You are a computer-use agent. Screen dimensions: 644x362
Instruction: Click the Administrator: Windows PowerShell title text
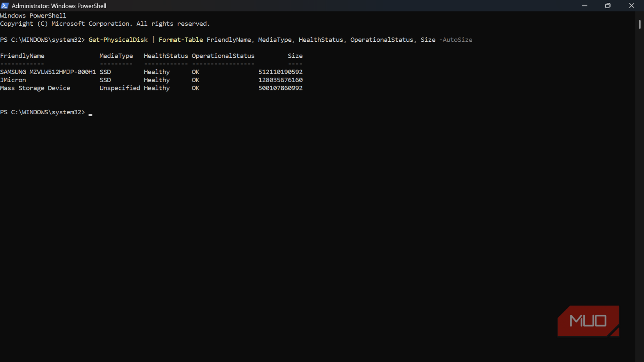click(x=59, y=6)
